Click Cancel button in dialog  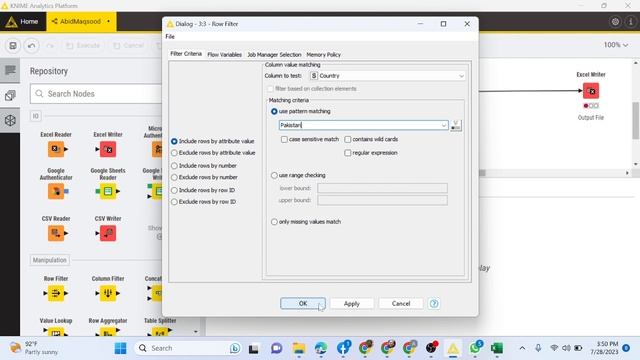[401, 303]
